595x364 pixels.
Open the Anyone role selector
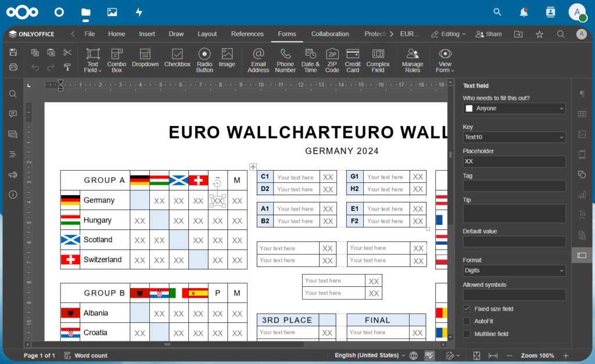[x=514, y=108]
